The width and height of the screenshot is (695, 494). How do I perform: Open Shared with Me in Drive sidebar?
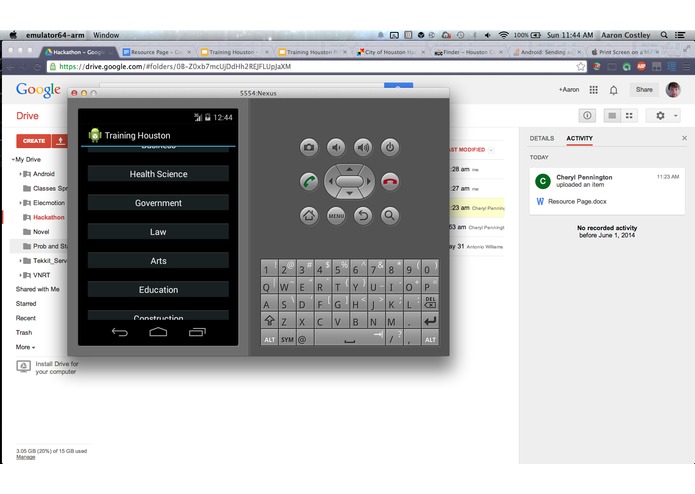pyautogui.click(x=38, y=289)
